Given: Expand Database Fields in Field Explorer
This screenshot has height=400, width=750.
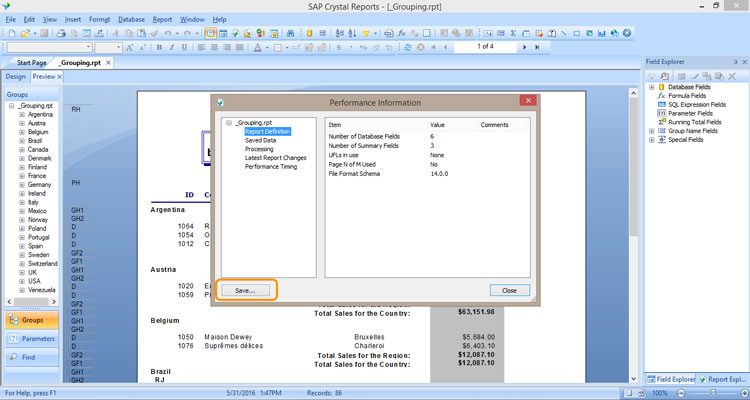Looking at the screenshot, I should [x=651, y=87].
